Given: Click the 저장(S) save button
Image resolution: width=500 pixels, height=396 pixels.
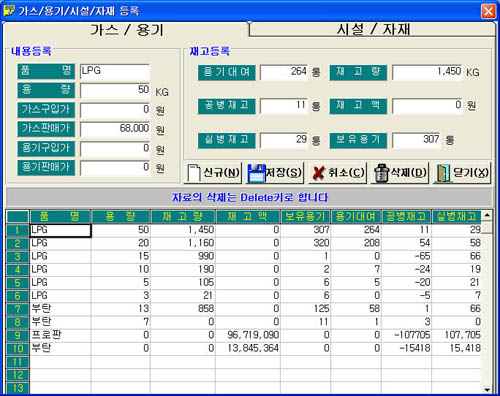Looking at the screenshot, I should [x=275, y=173].
